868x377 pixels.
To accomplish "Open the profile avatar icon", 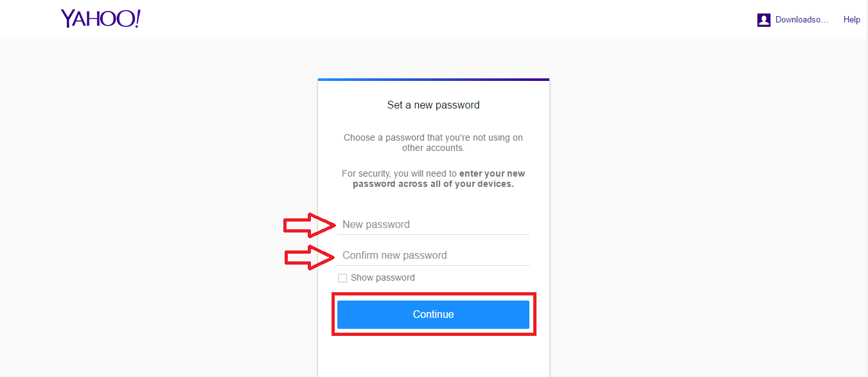I will [x=763, y=20].
